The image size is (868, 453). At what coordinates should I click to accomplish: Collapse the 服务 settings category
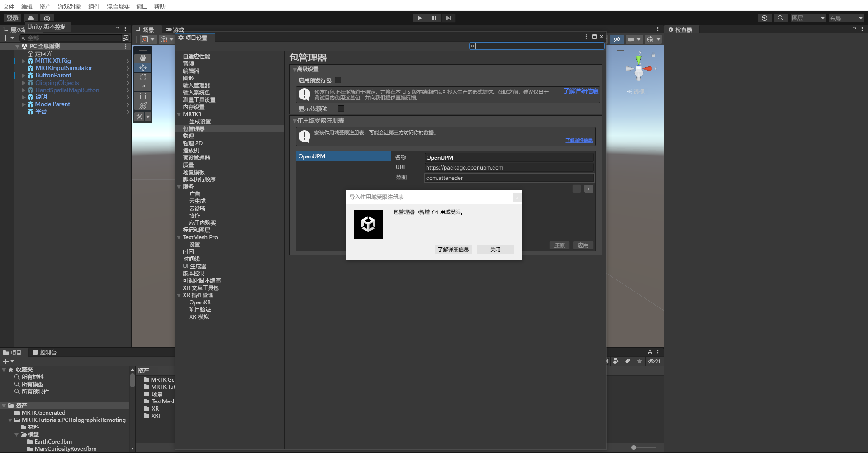click(x=179, y=187)
